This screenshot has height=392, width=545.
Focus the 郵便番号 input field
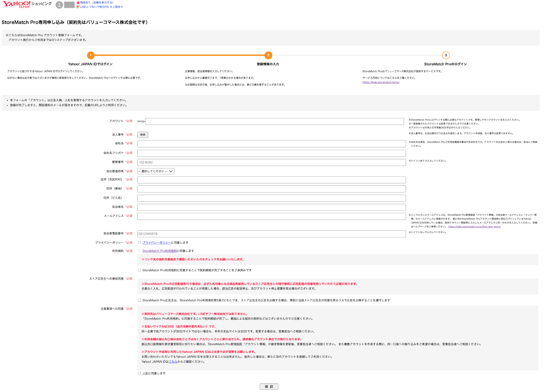[x=271, y=162]
